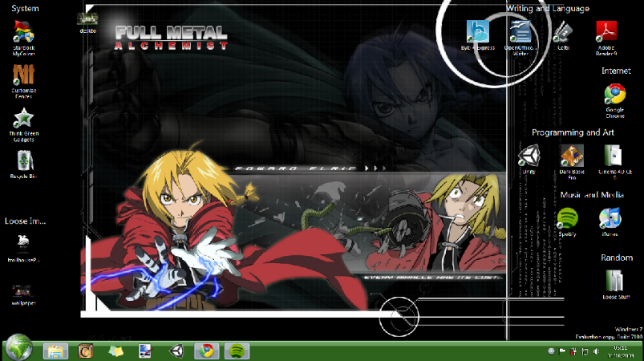Switch to Spotify taskbar button

pyautogui.click(x=237, y=351)
